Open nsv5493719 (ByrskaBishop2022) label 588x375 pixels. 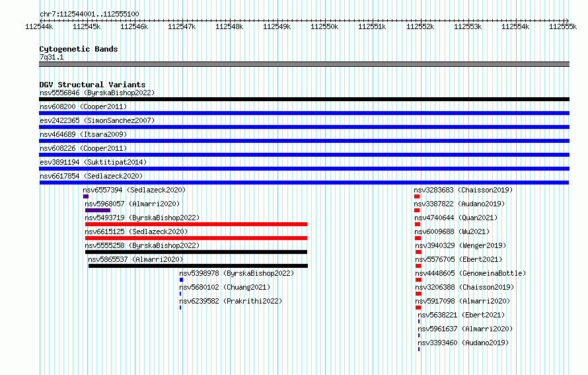click(x=142, y=218)
